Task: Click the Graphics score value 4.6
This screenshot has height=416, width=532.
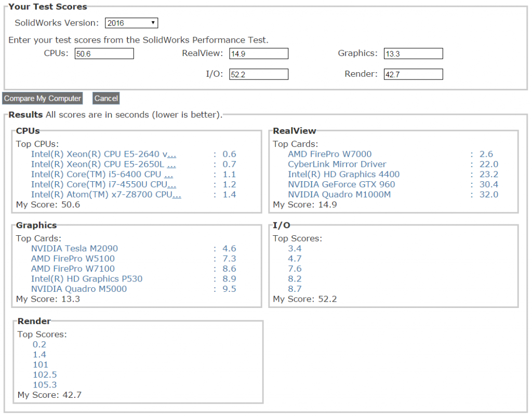Action: point(229,249)
